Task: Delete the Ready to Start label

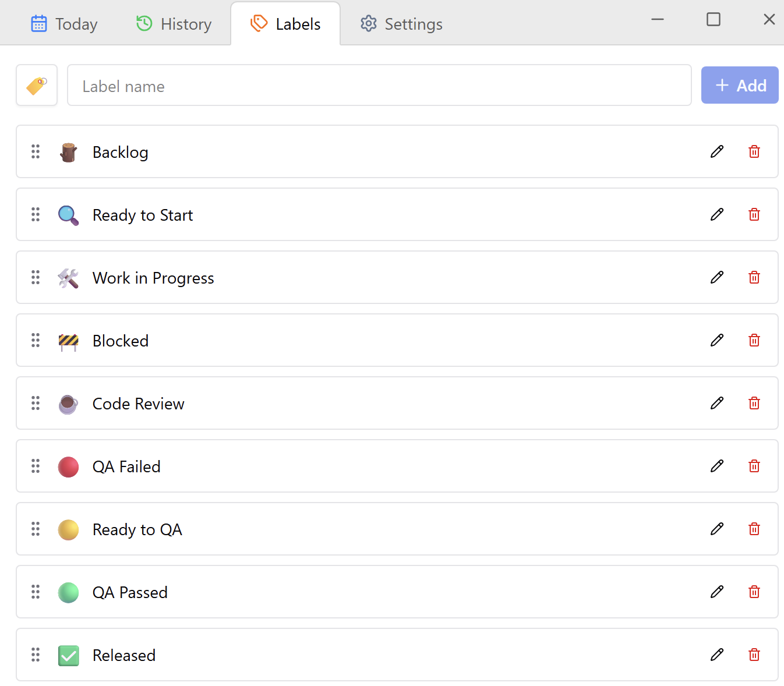Action: click(x=754, y=214)
